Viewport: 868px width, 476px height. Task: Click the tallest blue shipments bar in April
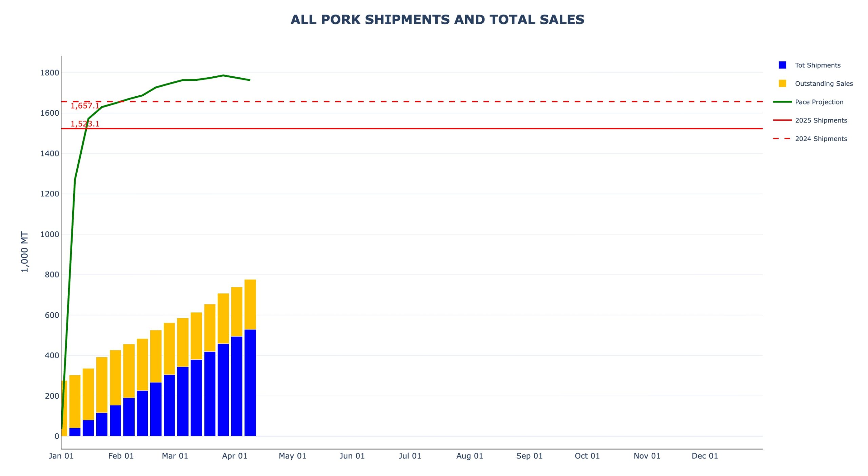click(250, 383)
